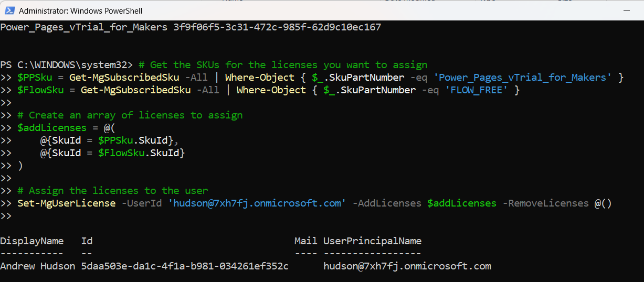This screenshot has width=644, height=282.
Task: Click the 'Administrator: Windows PowerShell' window title
Action: tap(80, 10)
